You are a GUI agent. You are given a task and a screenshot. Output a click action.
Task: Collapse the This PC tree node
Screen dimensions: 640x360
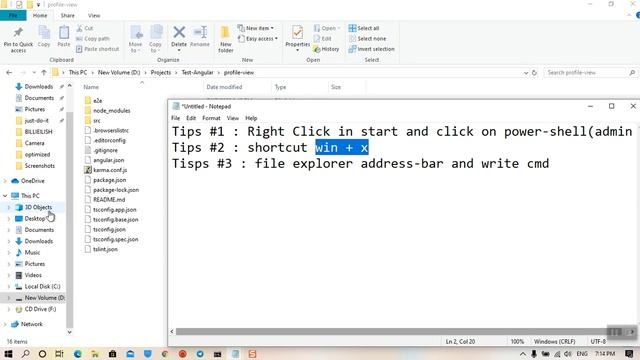pos(5,196)
